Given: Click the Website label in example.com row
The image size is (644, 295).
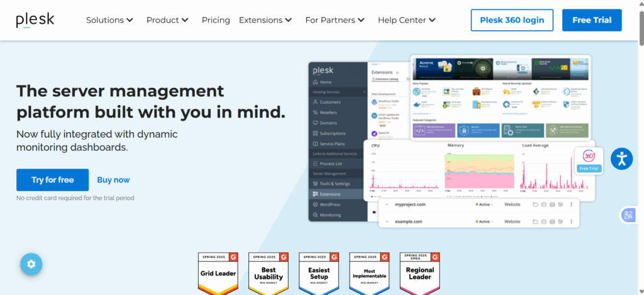Looking at the screenshot, I should (512, 221).
